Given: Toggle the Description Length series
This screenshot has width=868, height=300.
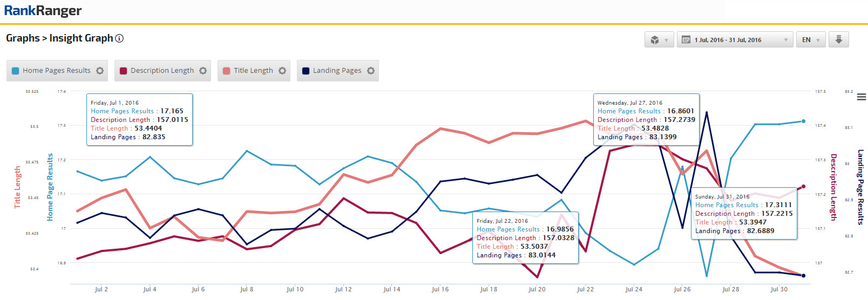Looking at the screenshot, I should (161, 71).
